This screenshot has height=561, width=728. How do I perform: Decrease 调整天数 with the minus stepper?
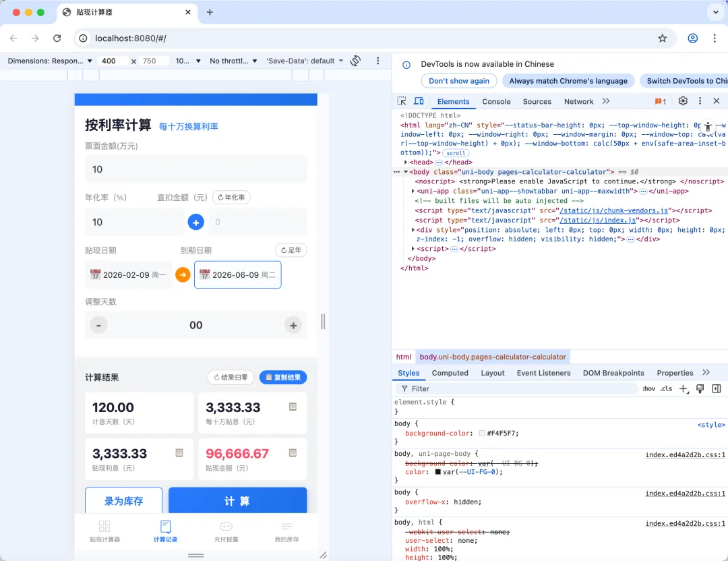pyautogui.click(x=98, y=325)
